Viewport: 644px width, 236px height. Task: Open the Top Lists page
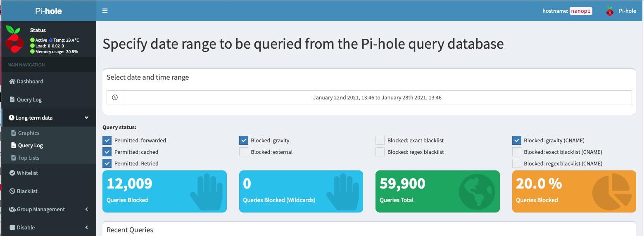point(29,158)
